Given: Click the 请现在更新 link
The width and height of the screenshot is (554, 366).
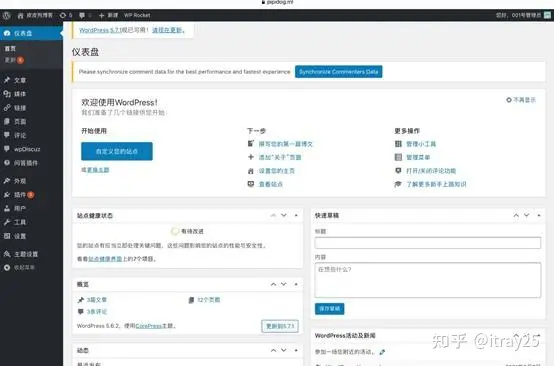Looking at the screenshot, I should click(168, 30).
